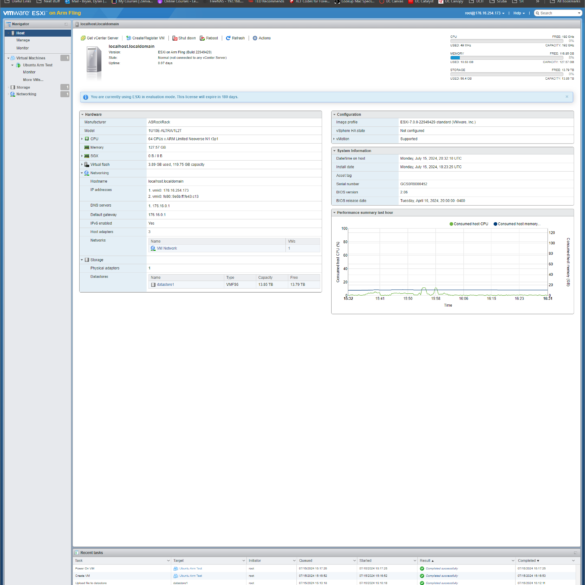
Task: Open the VM Network link
Action: point(166,248)
